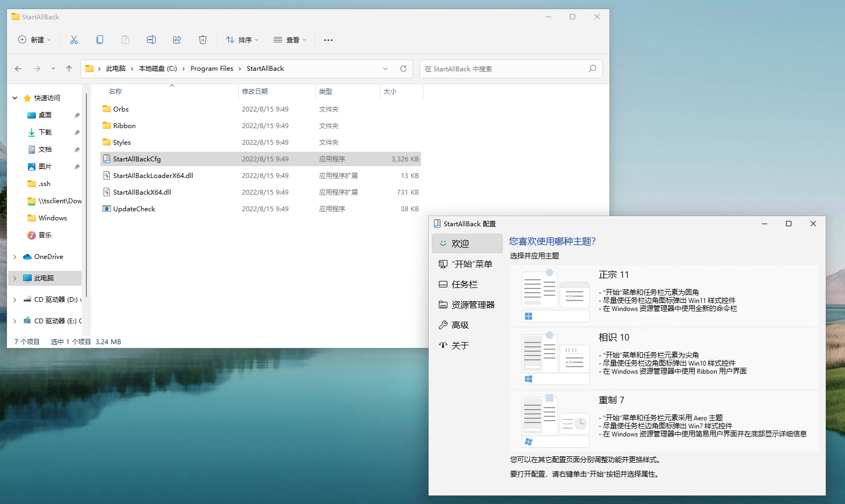Click the 3,326 KB size cell
Viewport: 845px width, 504px height.
pos(405,159)
